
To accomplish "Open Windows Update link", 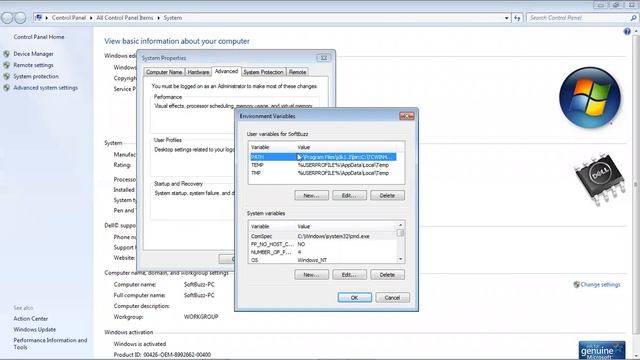I will click(x=35, y=329).
